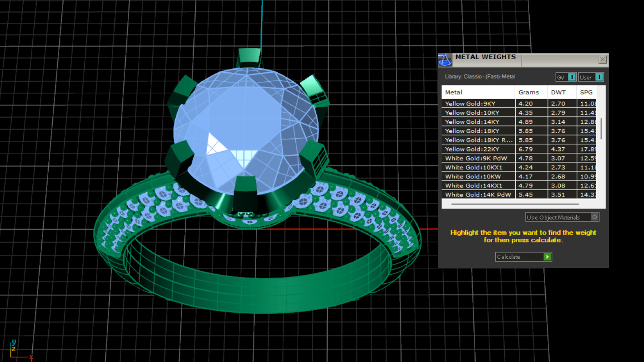
Task: Click the Metal Weights scale icon
Action: [x=445, y=60]
